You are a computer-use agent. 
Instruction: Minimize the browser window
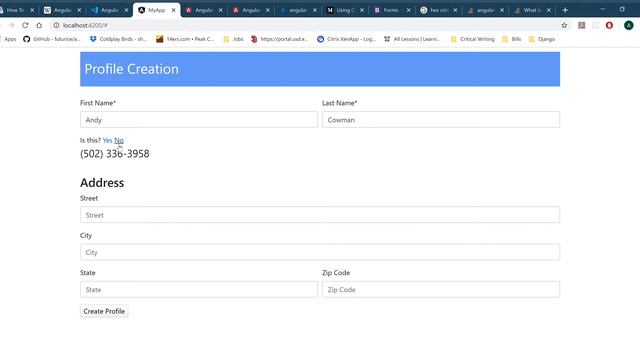602,9
